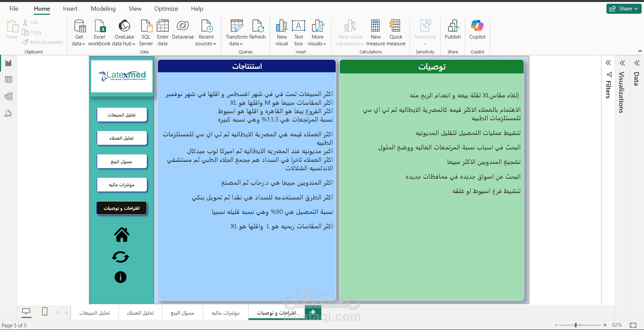
Task: Click the تحليل العملاء navigation button
Action: (122, 138)
